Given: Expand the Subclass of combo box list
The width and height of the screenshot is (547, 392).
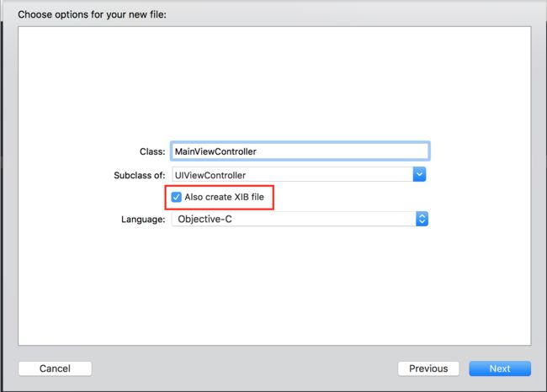Looking at the screenshot, I should coord(419,174).
